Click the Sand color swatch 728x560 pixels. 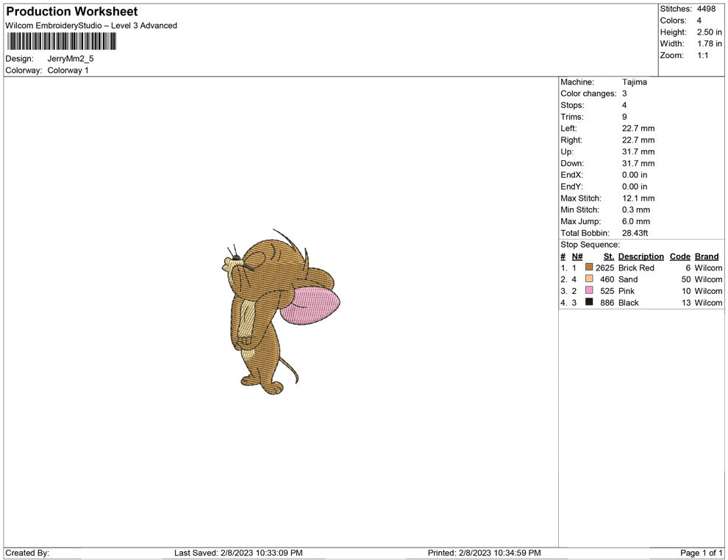[x=589, y=279]
